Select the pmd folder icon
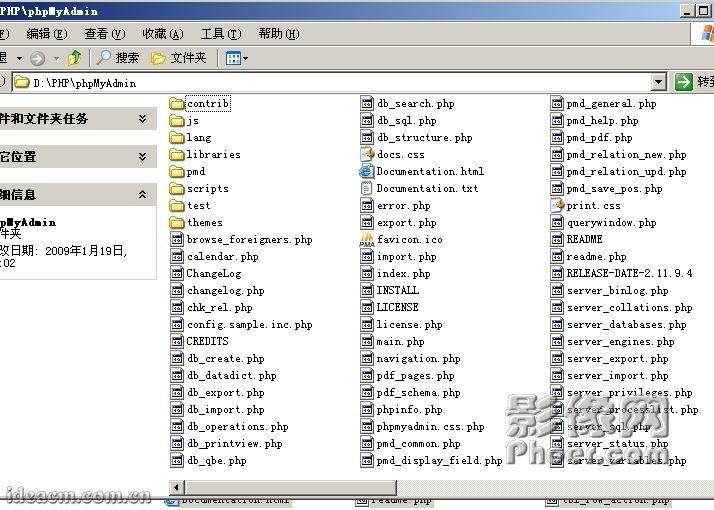 coord(176,172)
